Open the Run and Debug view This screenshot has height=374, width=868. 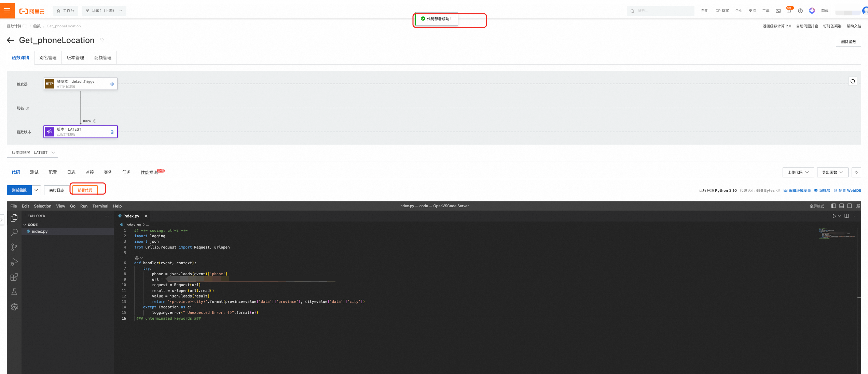click(x=14, y=262)
